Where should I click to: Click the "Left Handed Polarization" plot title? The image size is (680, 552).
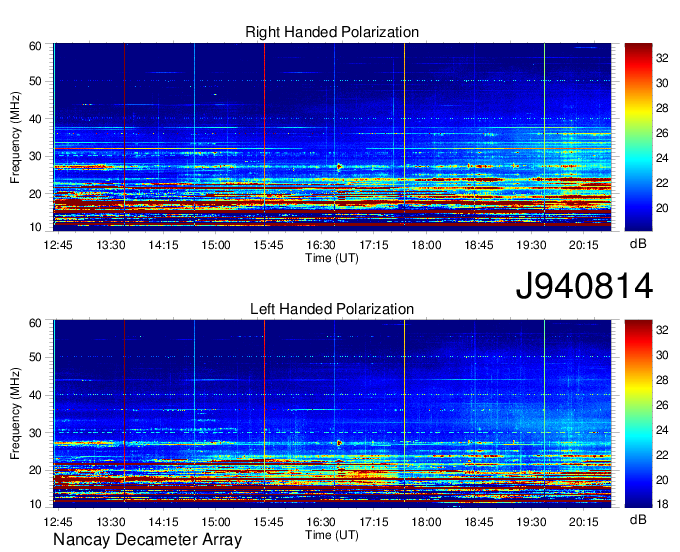click(x=332, y=309)
